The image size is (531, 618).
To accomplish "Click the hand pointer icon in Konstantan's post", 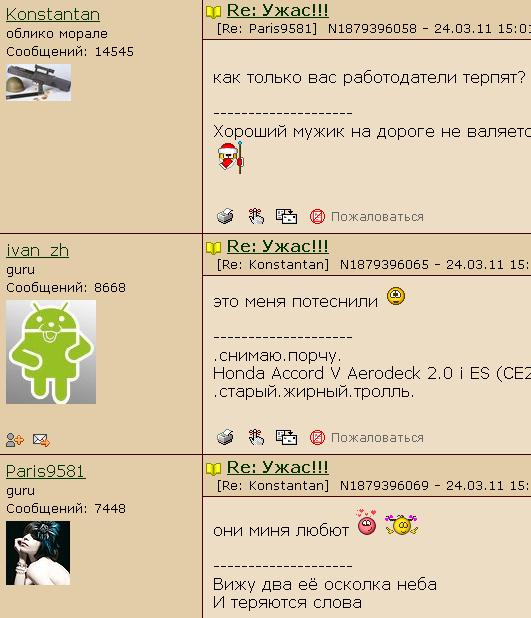I will [x=256, y=216].
